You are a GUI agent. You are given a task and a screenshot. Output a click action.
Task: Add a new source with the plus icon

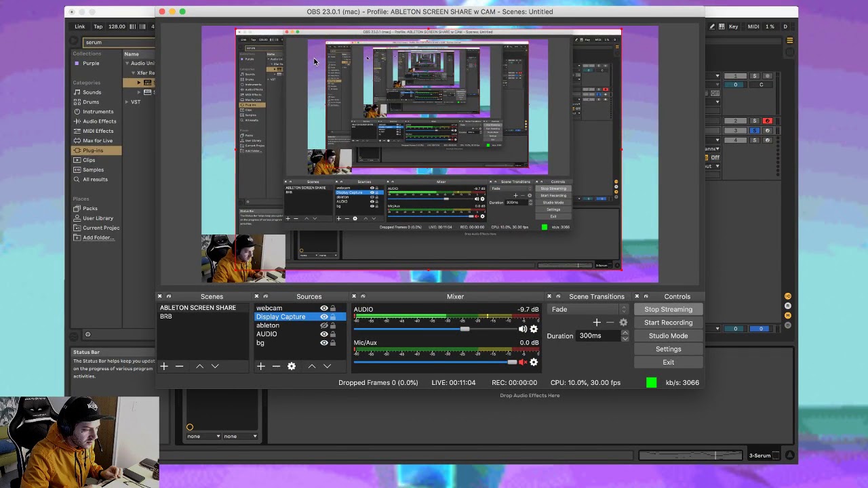[x=260, y=366]
